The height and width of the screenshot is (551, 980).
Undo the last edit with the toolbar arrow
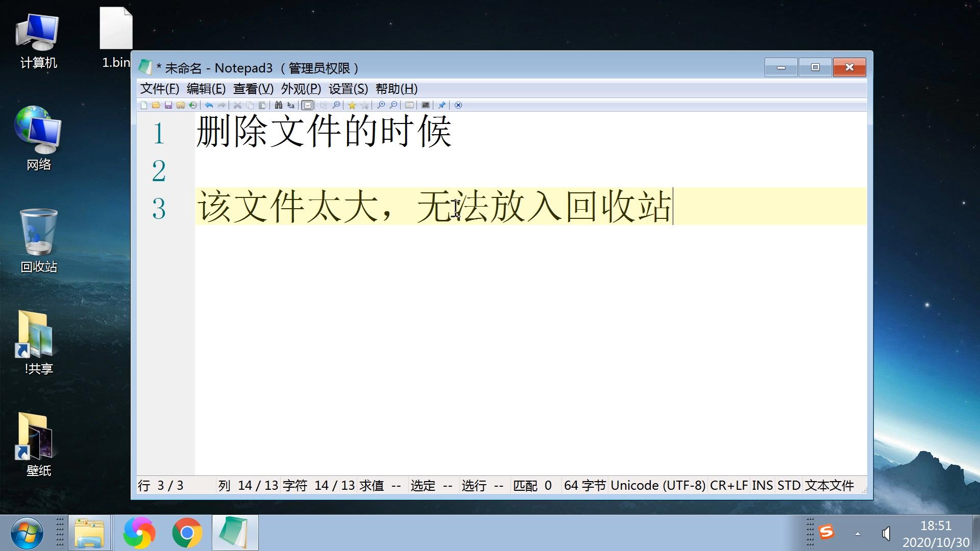pyautogui.click(x=209, y=106)
